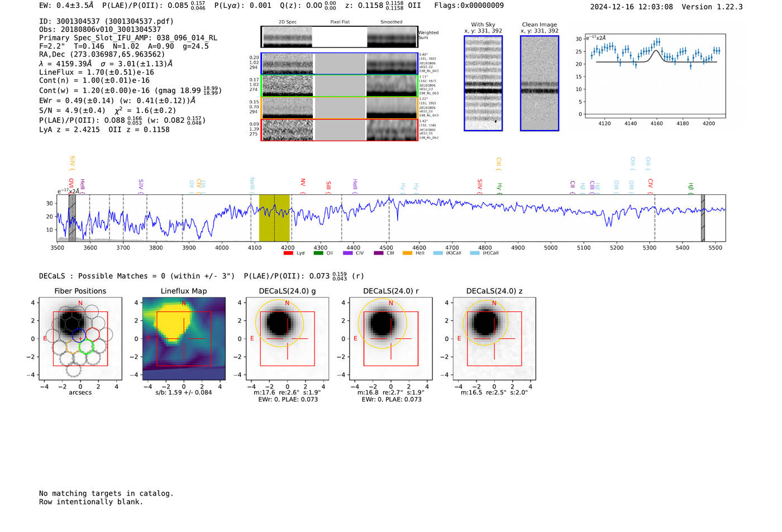782x532 pixels.
Task: Click the s/b: 1.59 +/- 0.084 caption
Action: tap(184, 392)
